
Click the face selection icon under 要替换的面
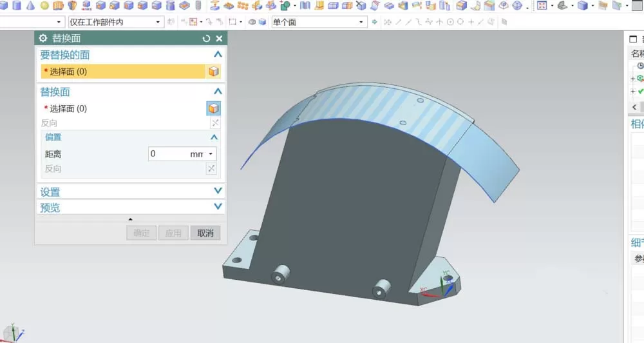point(214,71)
